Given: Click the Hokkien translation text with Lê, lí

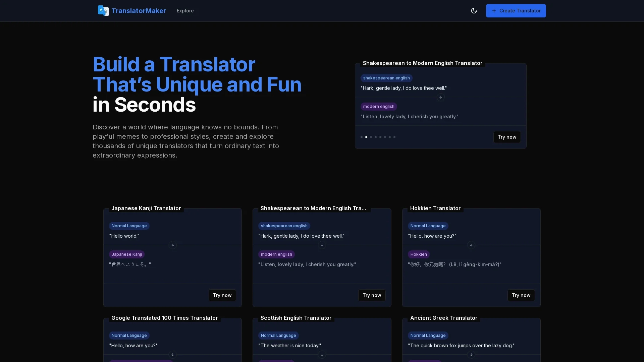Looking at the screenshot, I should (454, 264).
